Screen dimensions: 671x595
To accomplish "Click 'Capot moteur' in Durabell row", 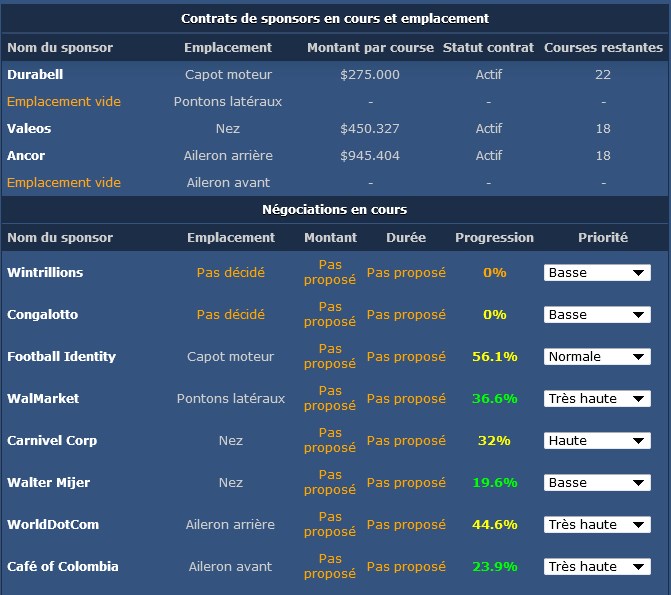I will click(228, 74).
